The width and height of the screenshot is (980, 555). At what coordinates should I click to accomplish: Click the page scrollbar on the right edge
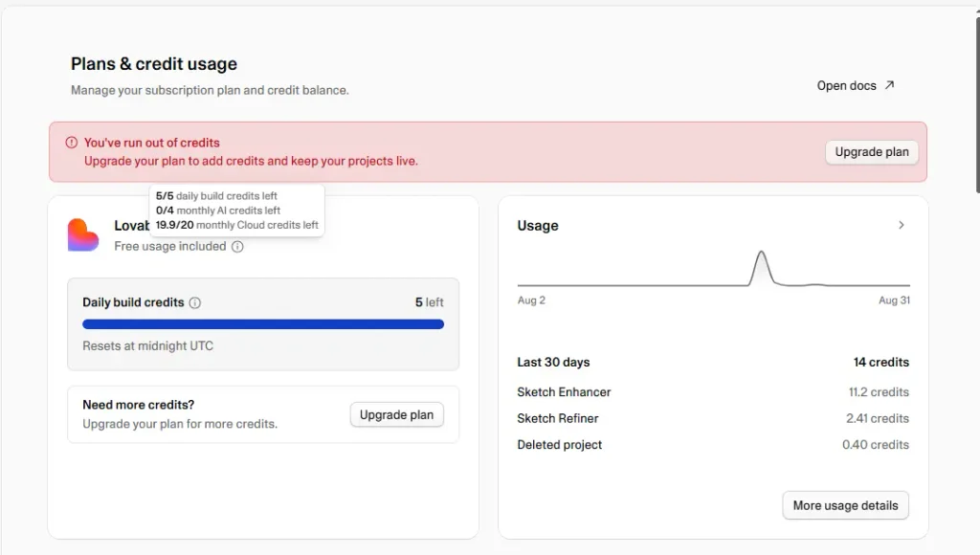click(x=977, y=105)
